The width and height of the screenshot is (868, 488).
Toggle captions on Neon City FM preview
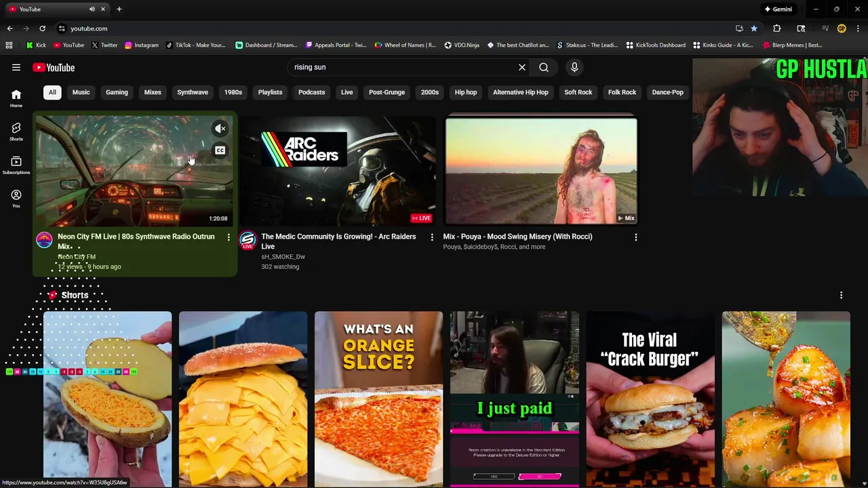(220, 150)
